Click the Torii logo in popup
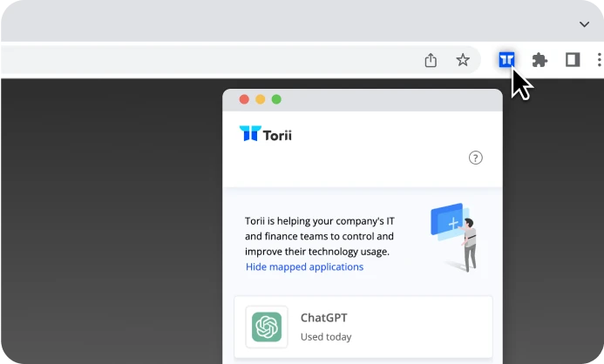Image resolution: width=604 pixels, height=364 pixels. point(266,134)
